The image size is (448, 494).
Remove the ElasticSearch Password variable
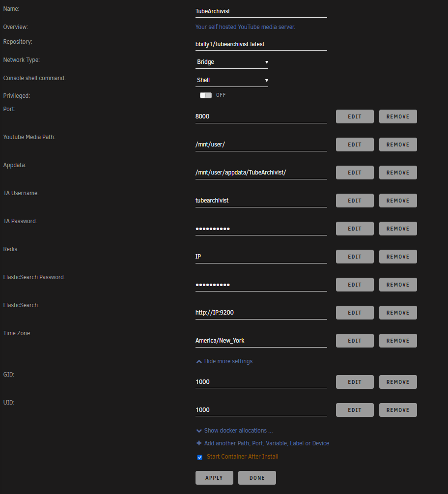[x=398, y=285]
